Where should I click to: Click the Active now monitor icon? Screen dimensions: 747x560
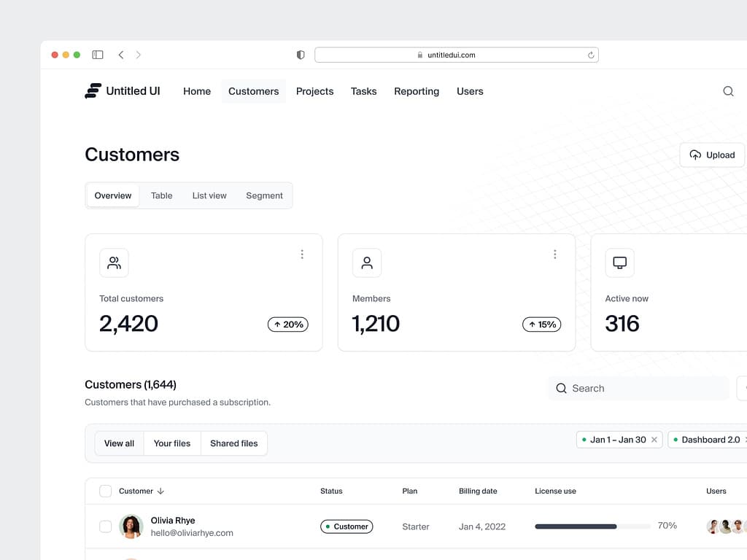[x=619, y=263]
